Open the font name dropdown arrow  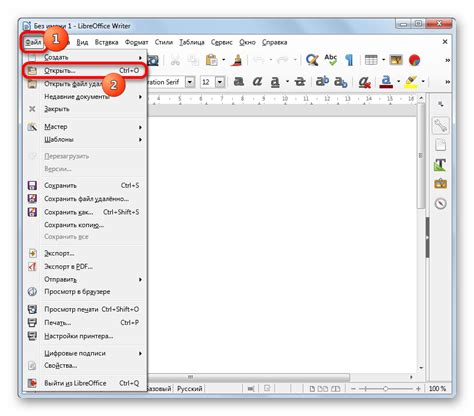coord(190,82)
